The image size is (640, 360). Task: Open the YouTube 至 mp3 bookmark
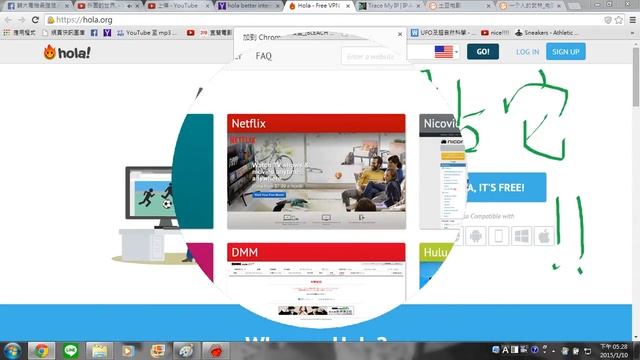[147, 33]
